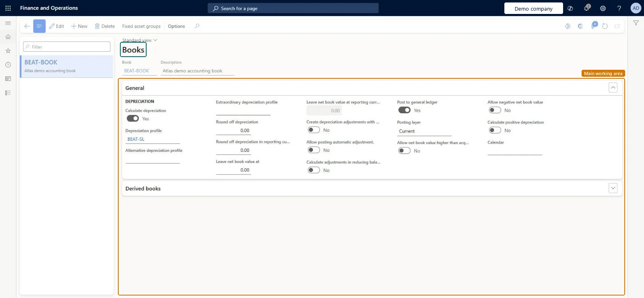Toggle Calculate depreciation switch
This screenshot has height=298, width=644.
[133, 119]
